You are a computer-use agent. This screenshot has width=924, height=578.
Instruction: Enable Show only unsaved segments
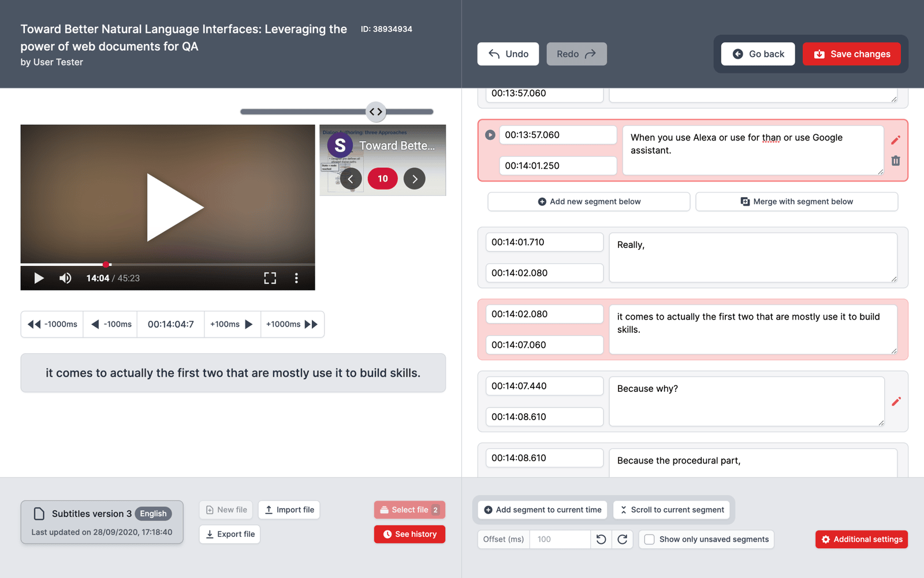(649, 539)
